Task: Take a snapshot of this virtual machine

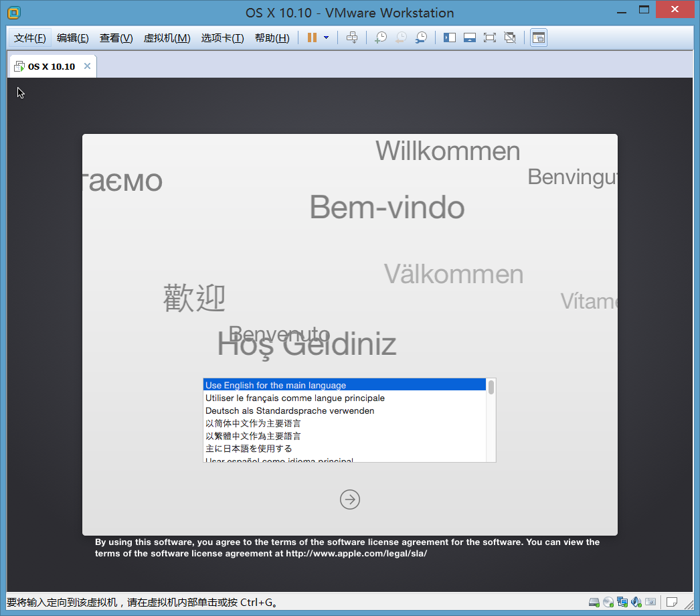Action: point(380,37)
